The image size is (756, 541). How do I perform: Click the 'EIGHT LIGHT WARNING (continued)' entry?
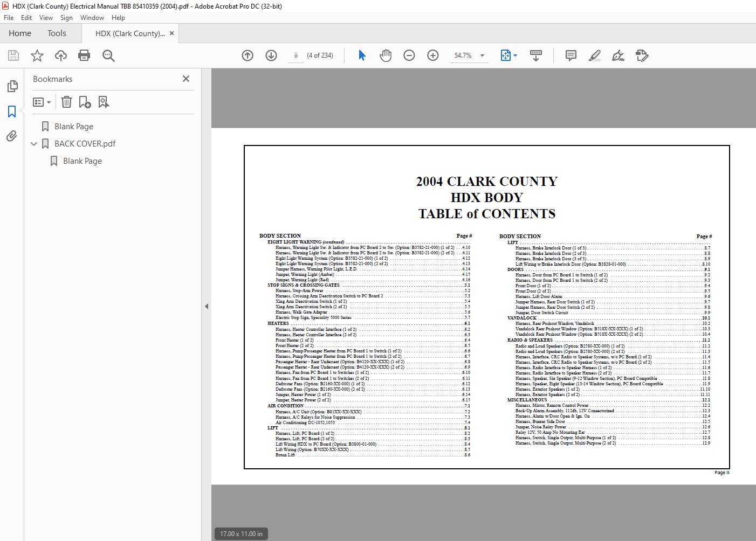coord(306,242)
